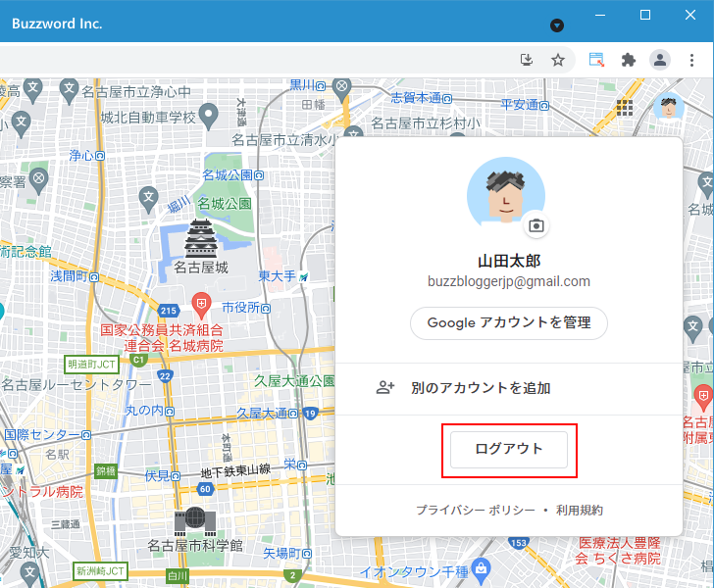The height and width of the screenshot is (588, 714).
Task: Click the 山田太郎 account name
Action: tap(509, 262)
